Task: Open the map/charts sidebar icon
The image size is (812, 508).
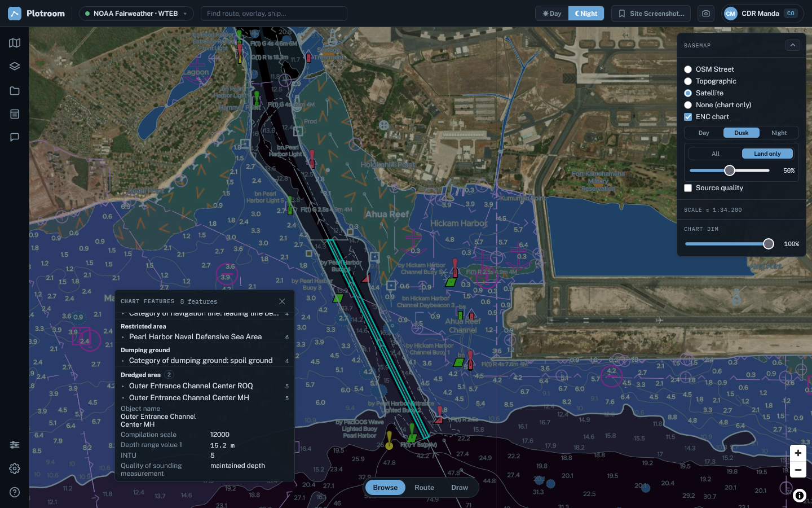Action: pyautogui.click(x=15, y=43)
